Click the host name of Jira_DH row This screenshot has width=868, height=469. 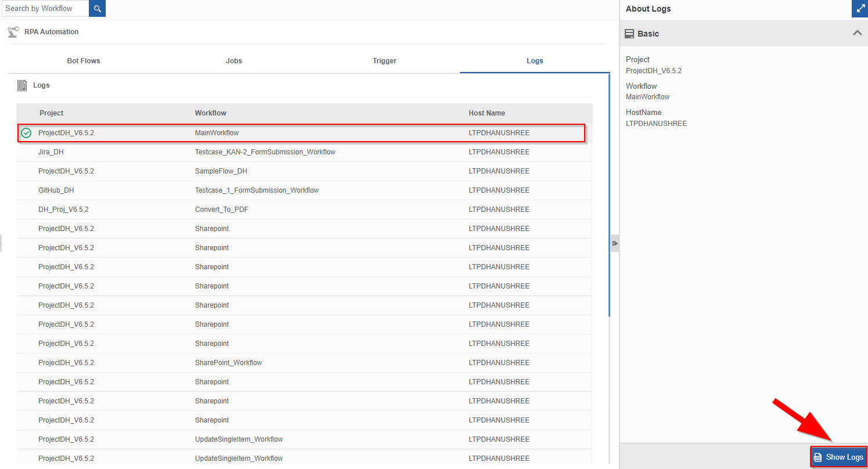click(x=499, y=152)
